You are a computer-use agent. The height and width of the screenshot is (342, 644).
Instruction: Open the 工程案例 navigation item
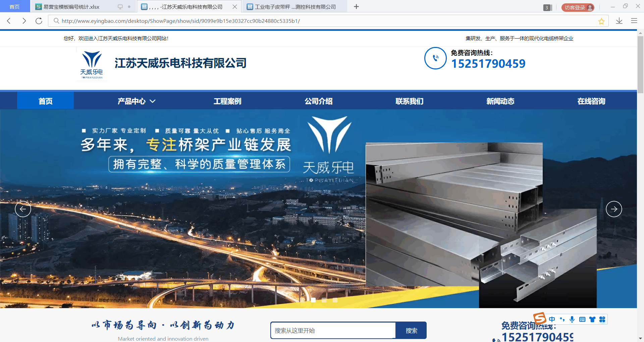click(227, 101)
